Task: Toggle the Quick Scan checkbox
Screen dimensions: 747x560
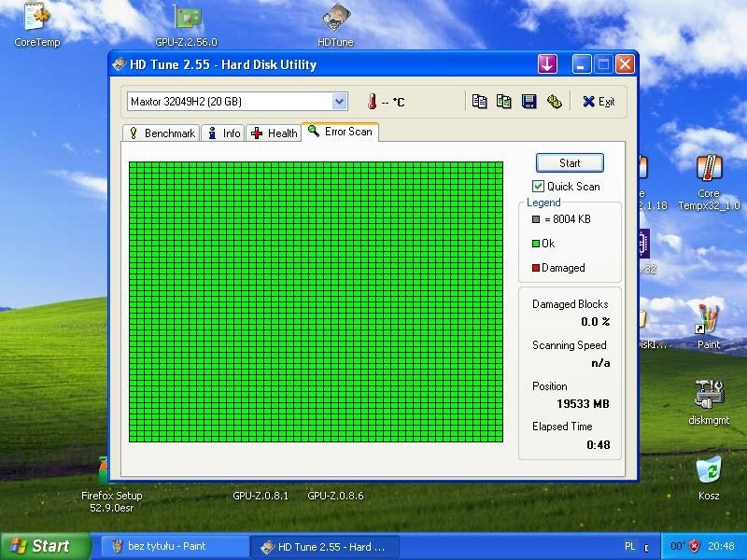Action: tap(538, 186)
